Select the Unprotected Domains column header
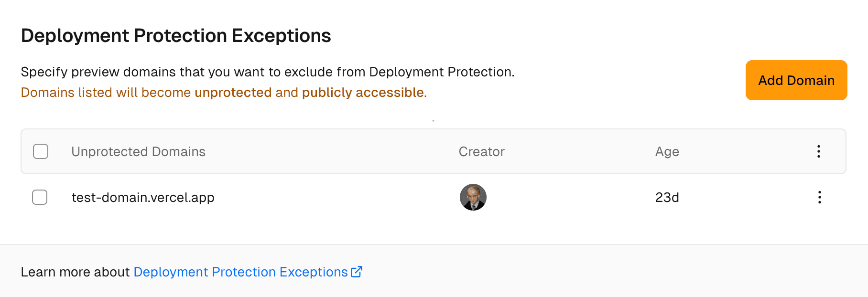The width and height of the screenshot is (868, 297). [138, 151]
